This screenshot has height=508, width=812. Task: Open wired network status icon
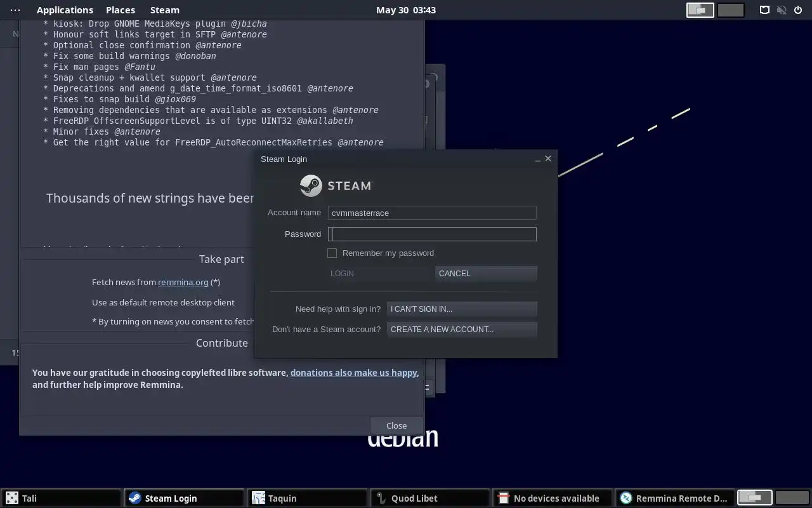coord(765,10)
